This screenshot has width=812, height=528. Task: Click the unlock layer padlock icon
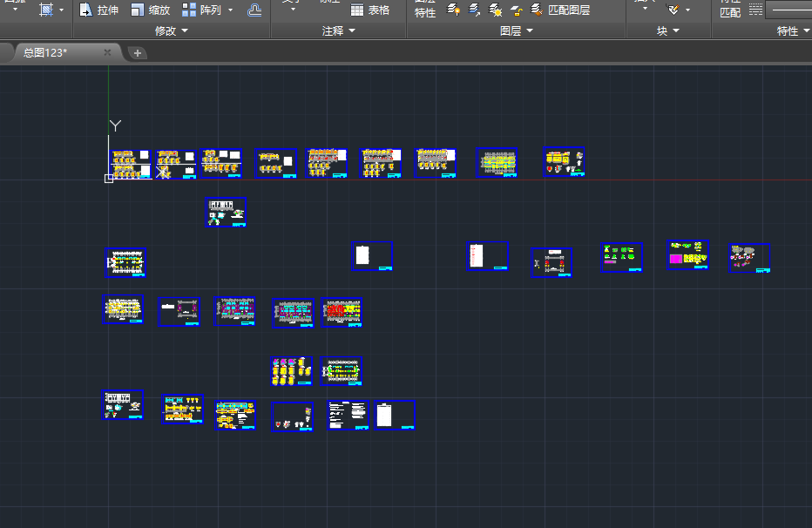point(516,10)
